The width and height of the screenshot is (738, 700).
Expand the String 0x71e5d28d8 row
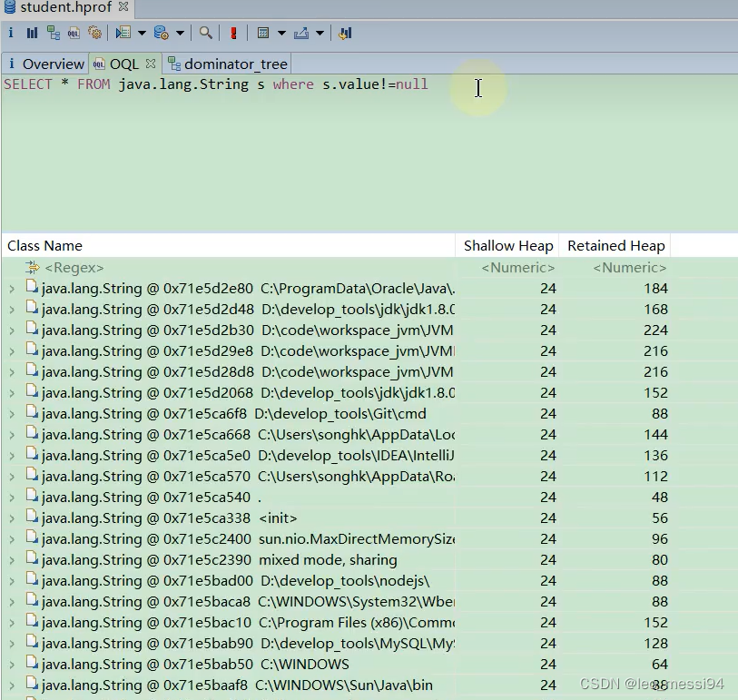12,372
